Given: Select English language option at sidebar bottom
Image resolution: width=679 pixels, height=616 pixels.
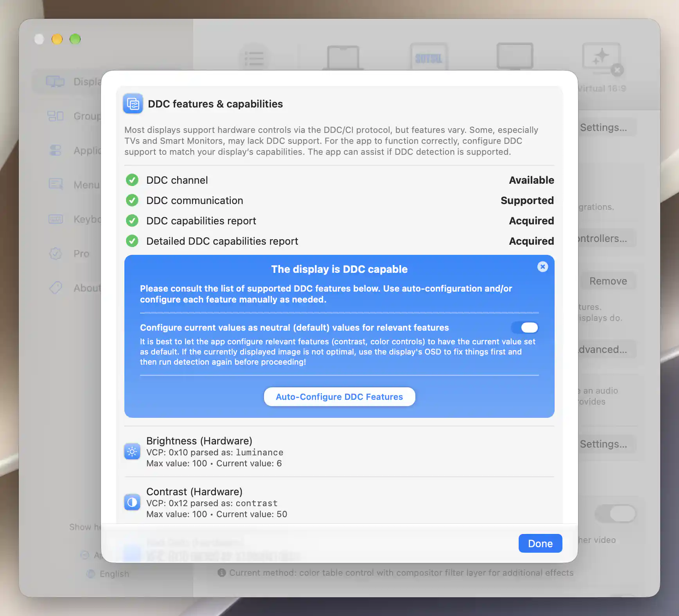Looking at the screenshot, I should click(x=108, y=574).
